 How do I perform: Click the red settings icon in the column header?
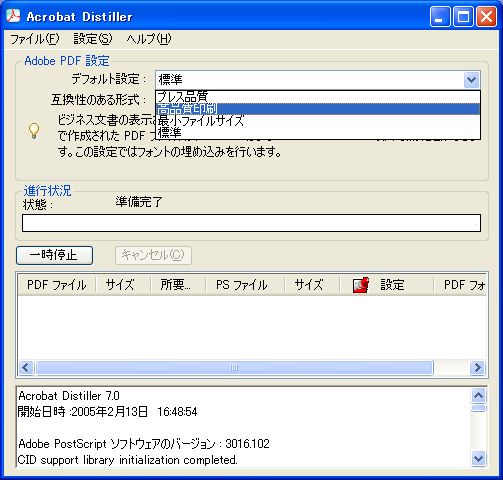[361, 285]
